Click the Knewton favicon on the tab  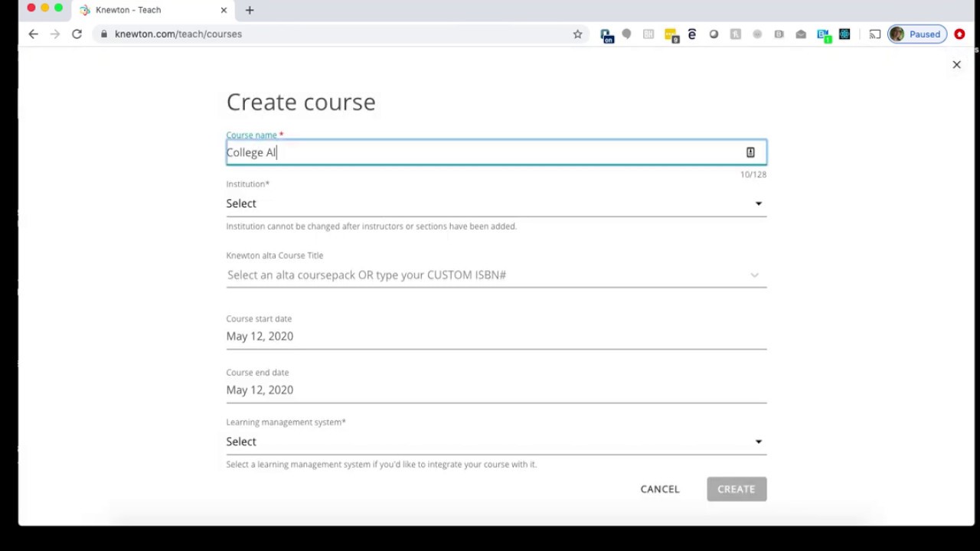tap(85, 10)
